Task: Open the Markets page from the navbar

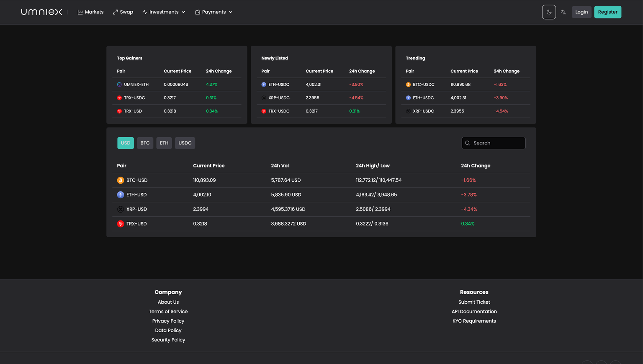Action: 94,12
